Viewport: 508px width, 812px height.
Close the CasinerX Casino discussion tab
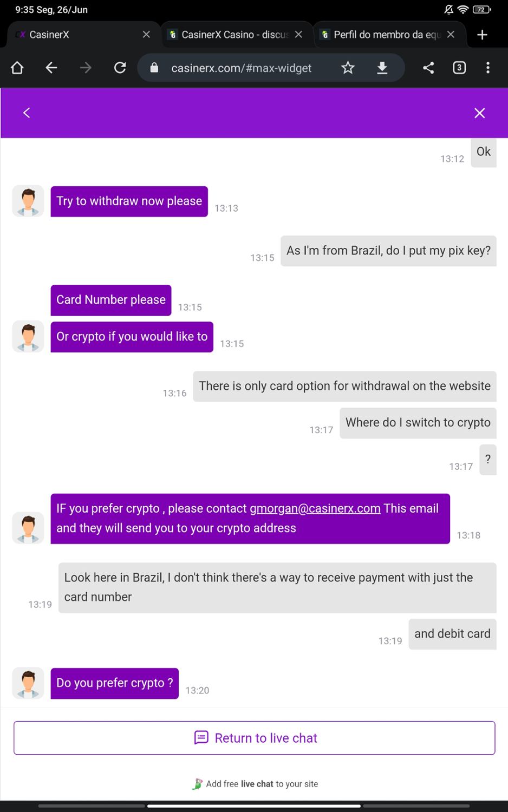click(x=298, y=35)
